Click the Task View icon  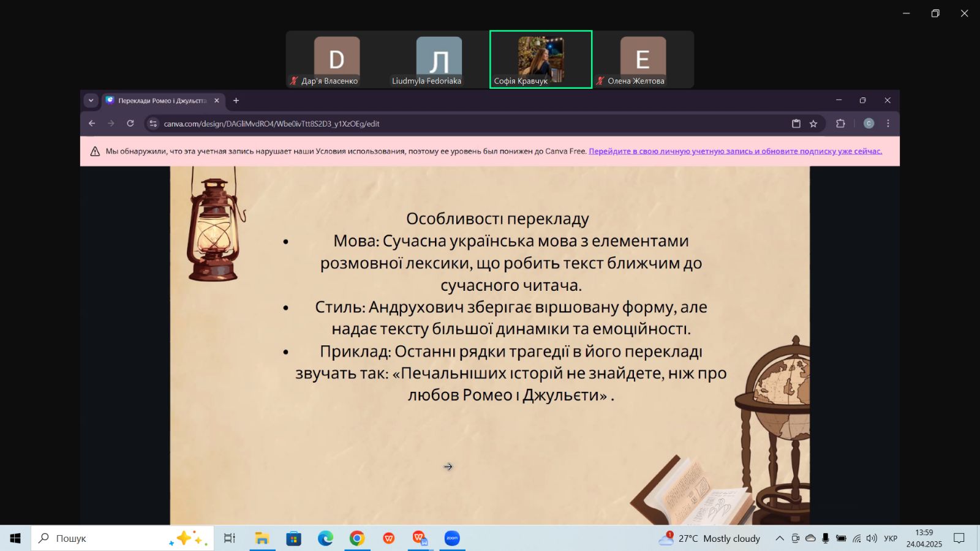click(x=230, y=538)
